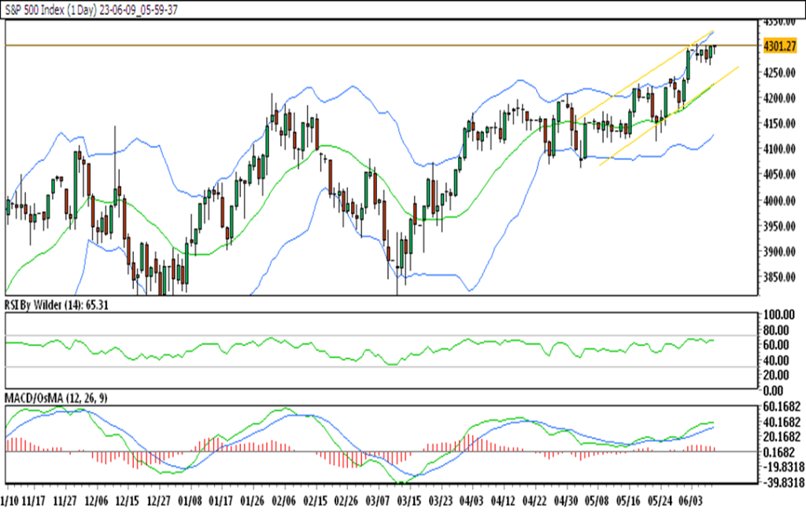The width and height of the screenshot is (806, 532).
Task: Click the 05/08 date label
Action: coord(597,501)
